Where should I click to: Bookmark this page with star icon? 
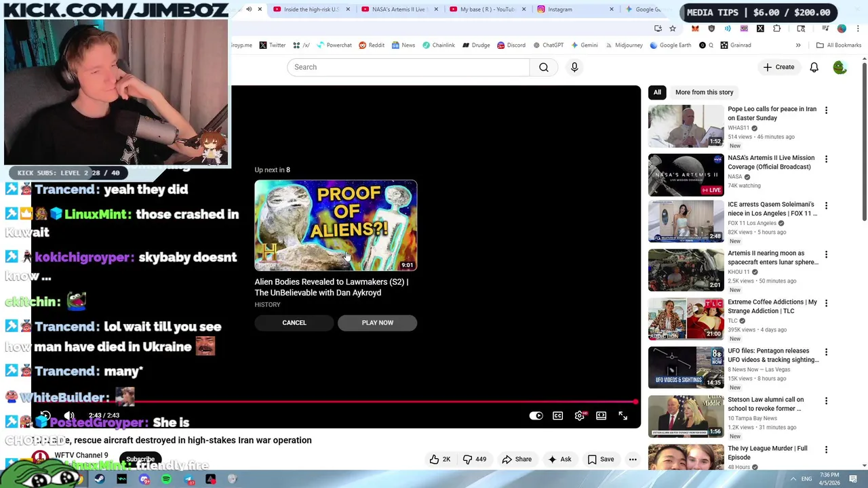(672, 28)
